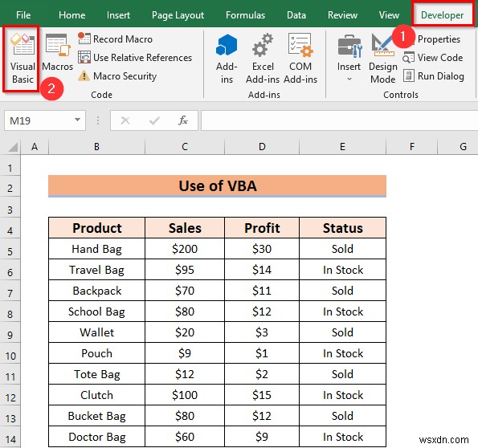Expand the Name Box dropdown arrow
Screen dimensions: 478x448
pyautogui.click(x=77, y=120)
